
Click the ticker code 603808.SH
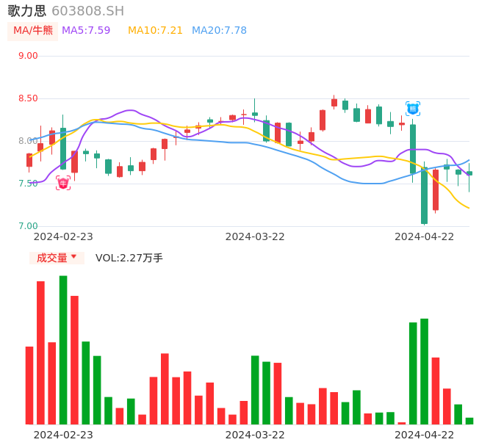pos(88,11)
